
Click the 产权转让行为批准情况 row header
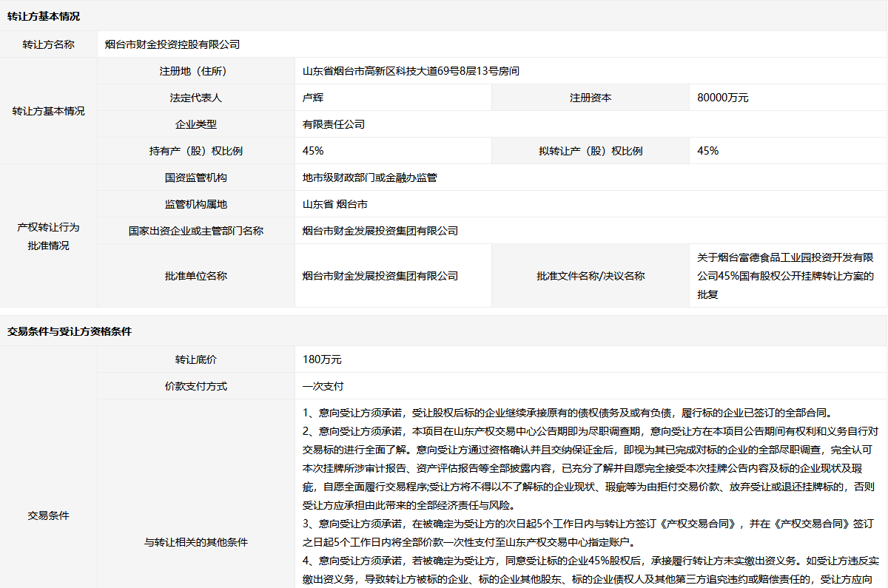tap(49, 236)
